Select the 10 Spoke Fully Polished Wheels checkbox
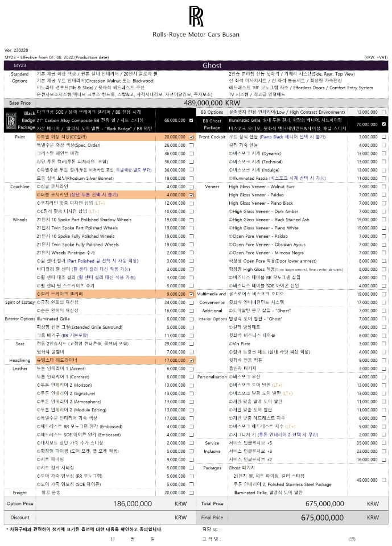Screen dimensions: 392x546 [191, 236]
